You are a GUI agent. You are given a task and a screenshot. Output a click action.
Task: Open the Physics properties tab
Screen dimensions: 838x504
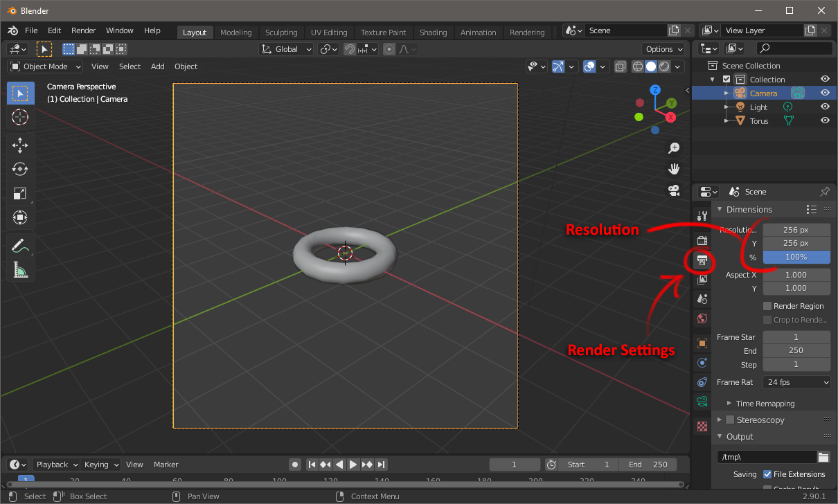point(702,363)
